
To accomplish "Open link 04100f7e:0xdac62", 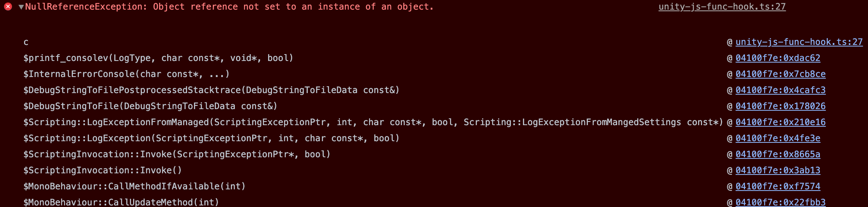I will tap(777, 58).
